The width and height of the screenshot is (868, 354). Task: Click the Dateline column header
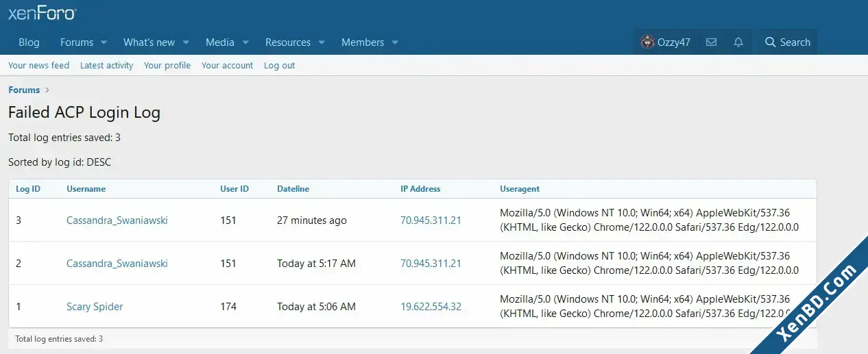tap(293, 189)
